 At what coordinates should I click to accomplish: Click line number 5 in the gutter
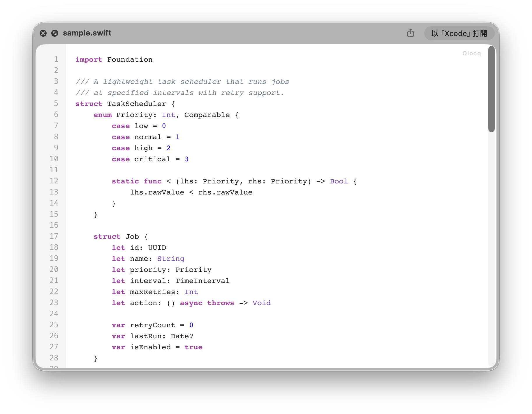[x=56, y=104]
